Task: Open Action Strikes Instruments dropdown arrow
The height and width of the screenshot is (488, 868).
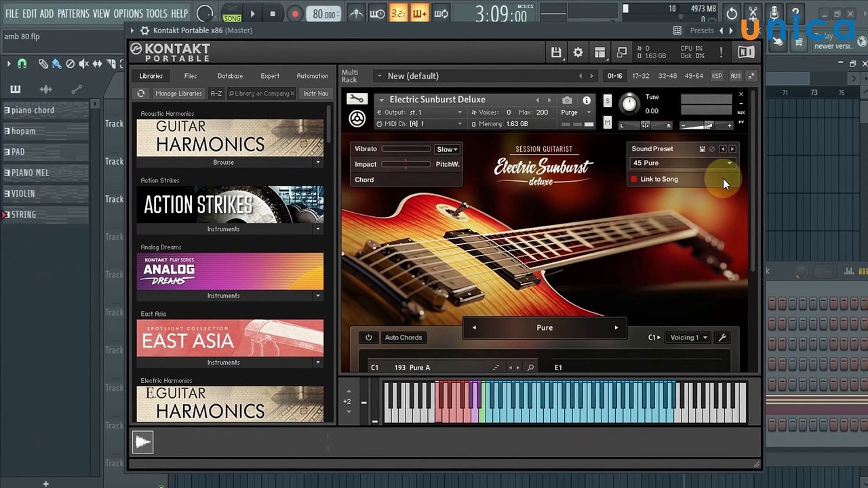Action: (x=317, y=229)
